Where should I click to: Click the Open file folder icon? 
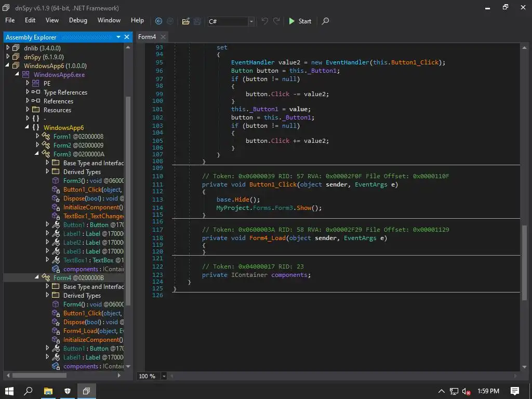point(186,21)
